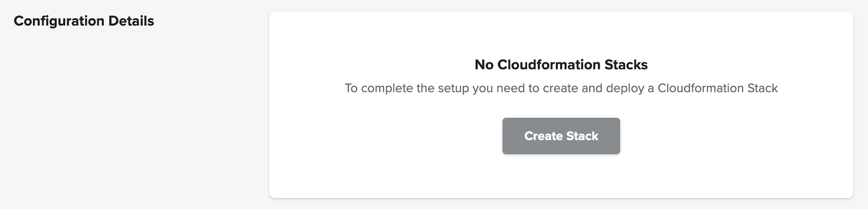Click empty card space right of Create Stack
The height and width of the screenshot is (209, 868).
pos(737,136)
